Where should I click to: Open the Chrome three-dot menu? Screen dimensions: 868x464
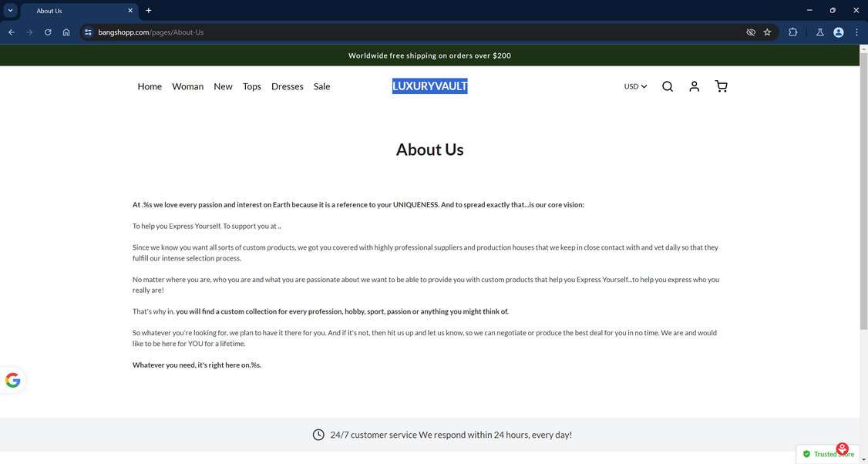click(x=856, y=32)
